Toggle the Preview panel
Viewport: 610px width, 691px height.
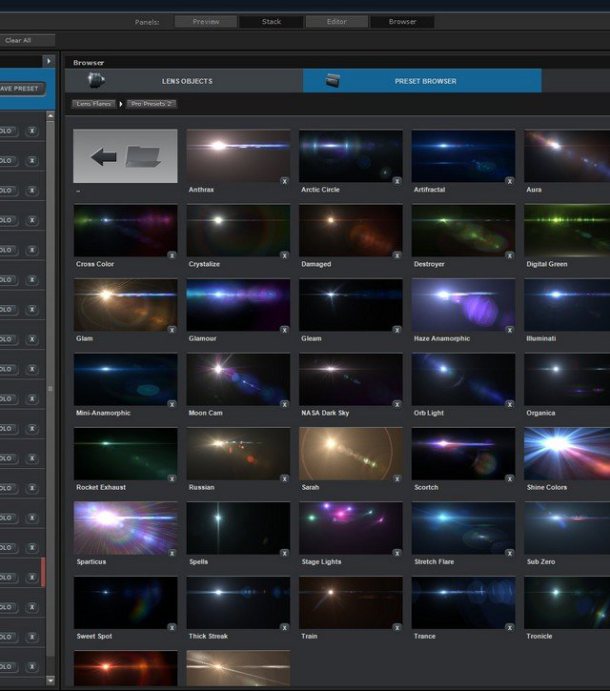(x=206, y=22)
